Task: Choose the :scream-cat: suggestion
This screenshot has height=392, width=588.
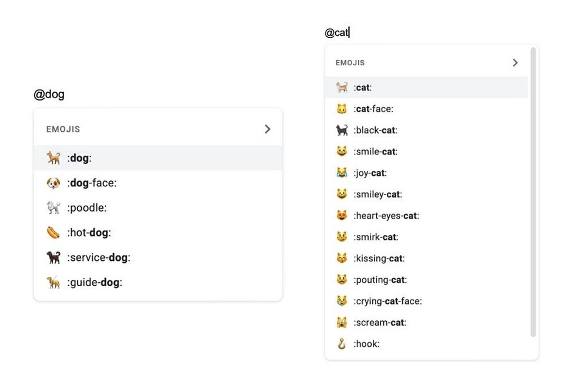Action: pos(379,323)
